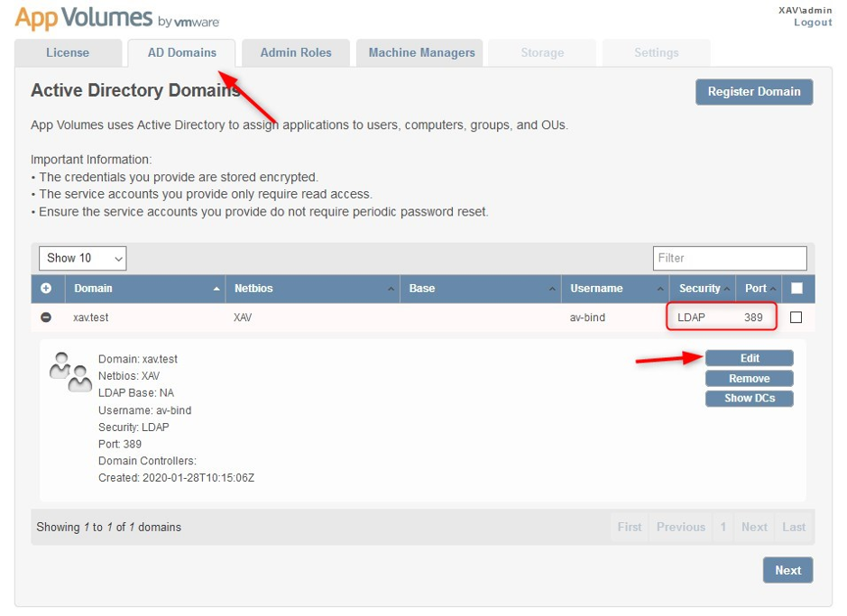
Task: Click 'Active Directory Domains' heading
Action: 135,90
